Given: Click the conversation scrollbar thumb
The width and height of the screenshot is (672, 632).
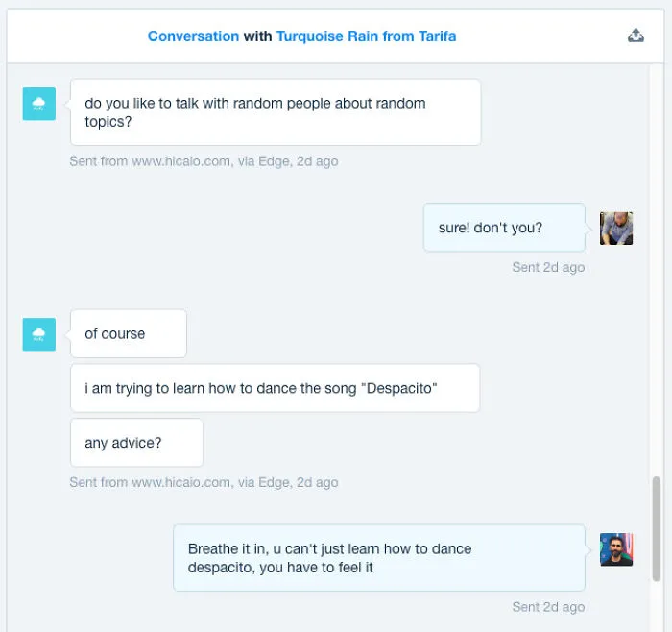Looking at the screenshot, I should coord(656,528).
